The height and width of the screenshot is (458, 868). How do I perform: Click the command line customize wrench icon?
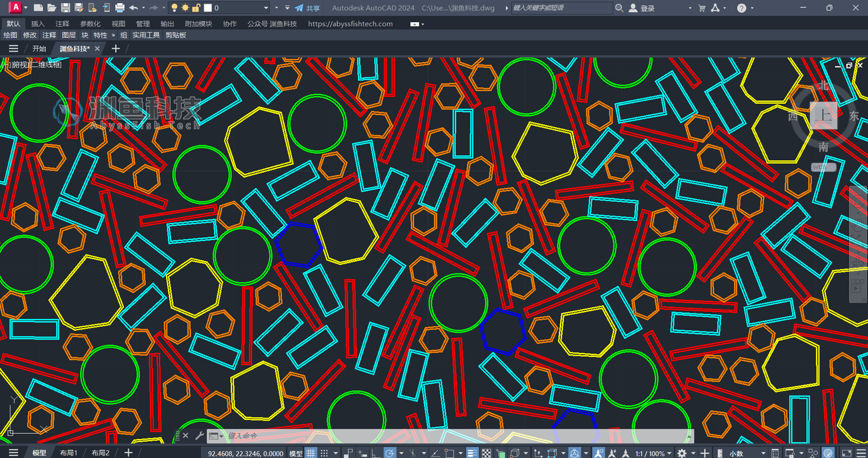click(x=199, y=435)
